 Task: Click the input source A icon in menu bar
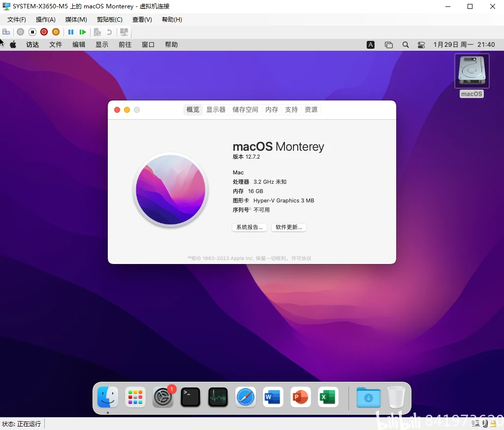point(371,45)
